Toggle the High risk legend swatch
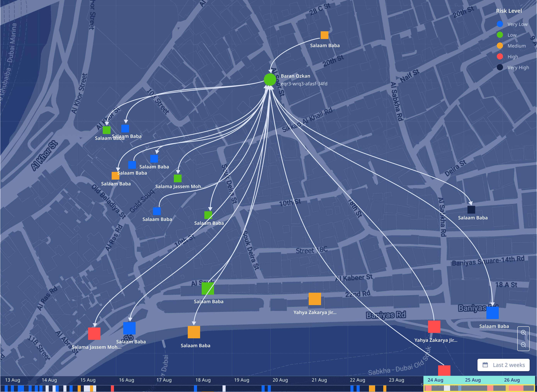Screen dimensions: 537x392 (500, 56)
